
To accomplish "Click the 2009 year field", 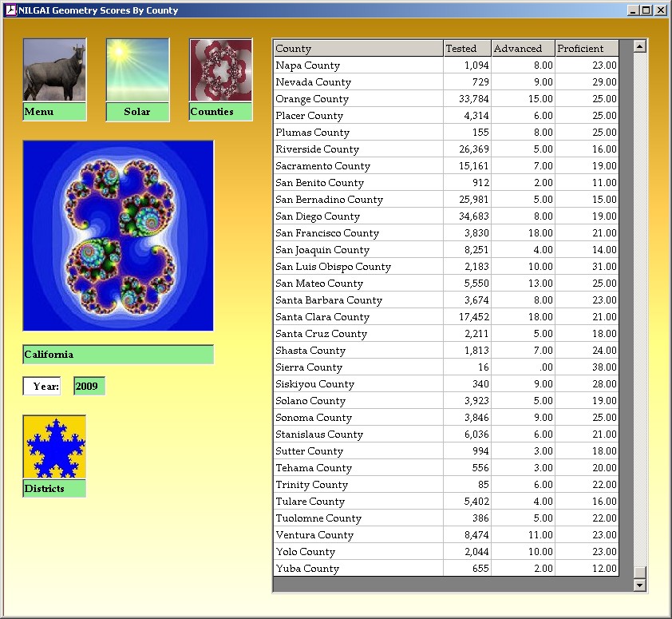I will pyautogui.click(x=89, y=387).
